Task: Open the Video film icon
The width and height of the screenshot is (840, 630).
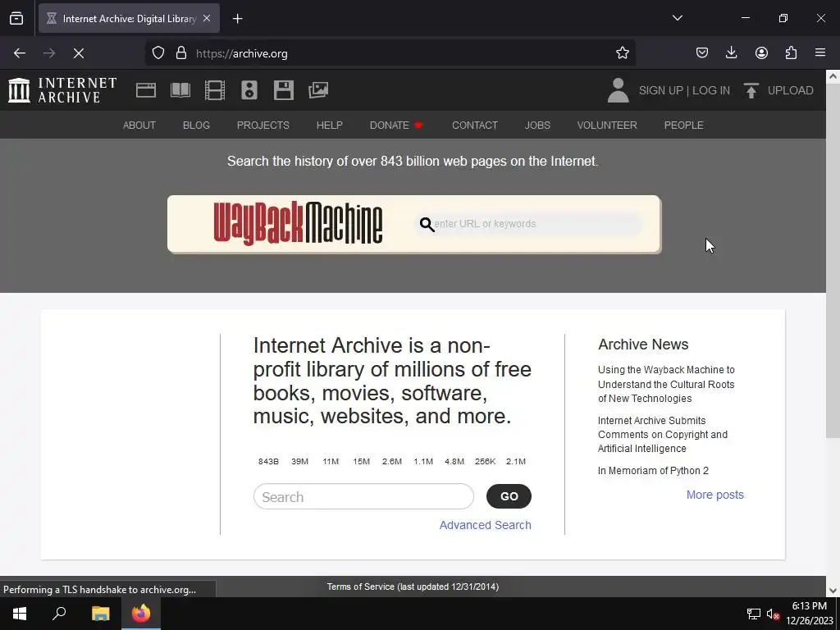Action: pos(215,90)
